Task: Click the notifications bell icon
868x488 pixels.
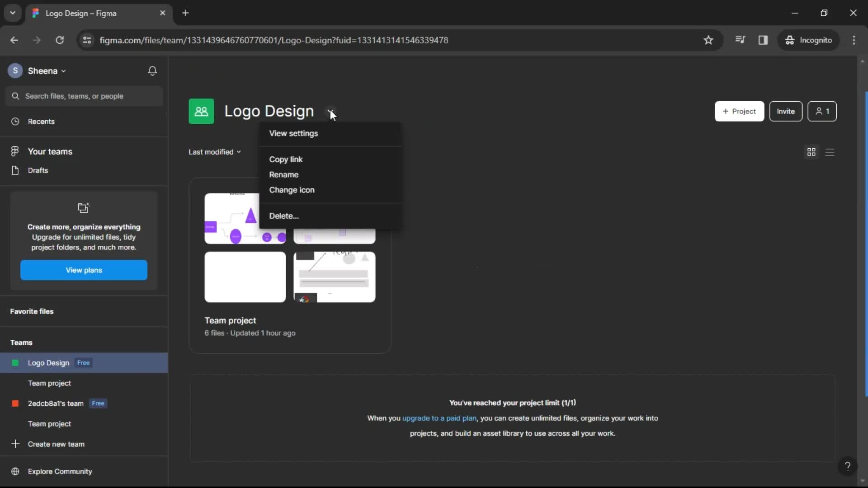Action: [x=153, y=71]
